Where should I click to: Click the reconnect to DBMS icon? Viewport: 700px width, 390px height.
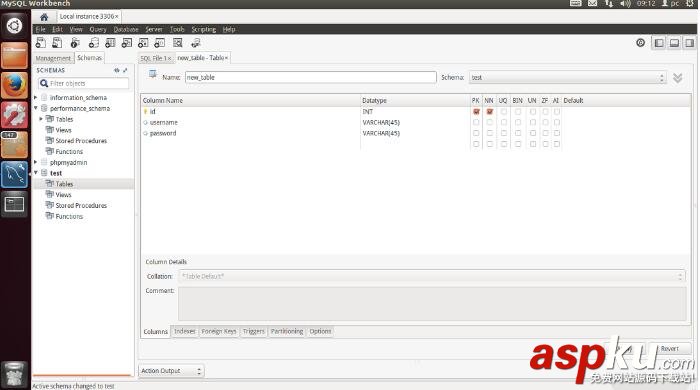pos(196,43)
